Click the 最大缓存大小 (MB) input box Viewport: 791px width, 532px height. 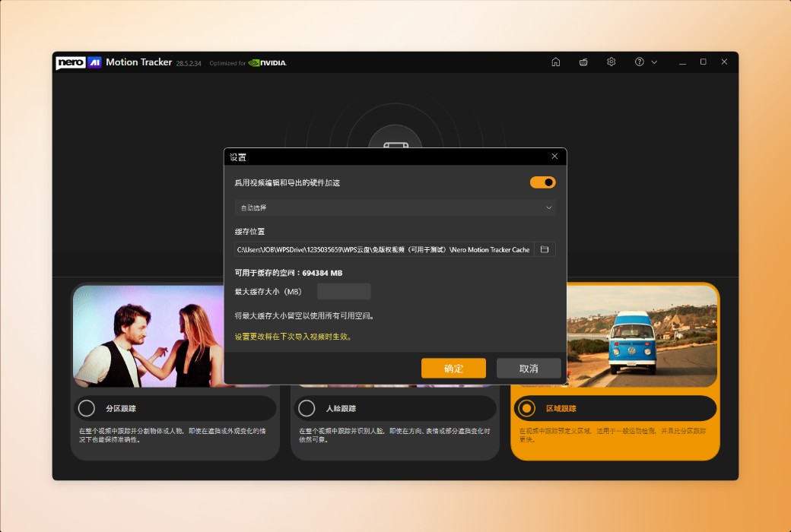(344, 290)
